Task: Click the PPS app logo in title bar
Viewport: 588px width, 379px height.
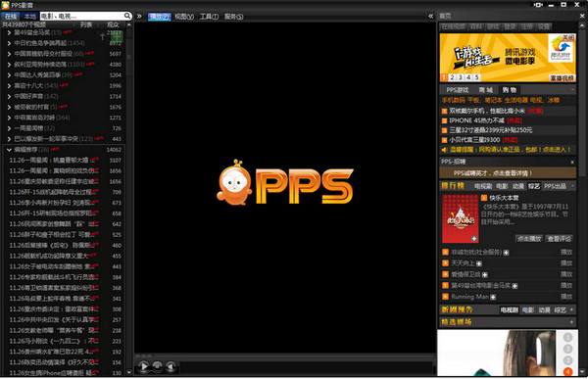Action: [x=5, y=5]
